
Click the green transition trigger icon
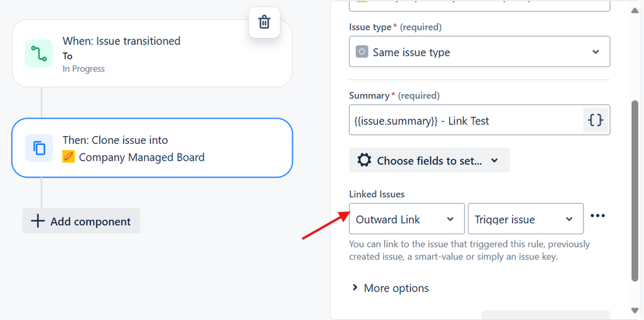coord(39,54)
